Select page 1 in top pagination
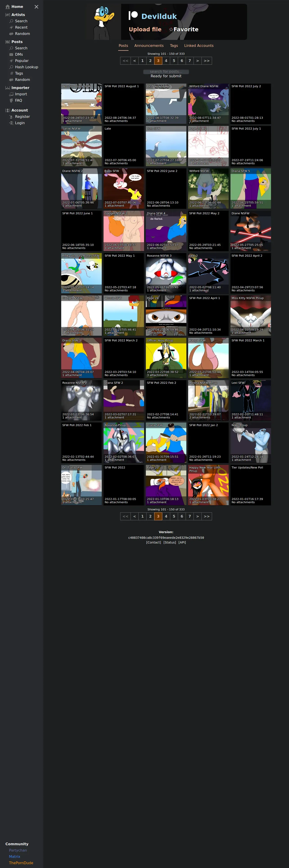 click(142, 61)
